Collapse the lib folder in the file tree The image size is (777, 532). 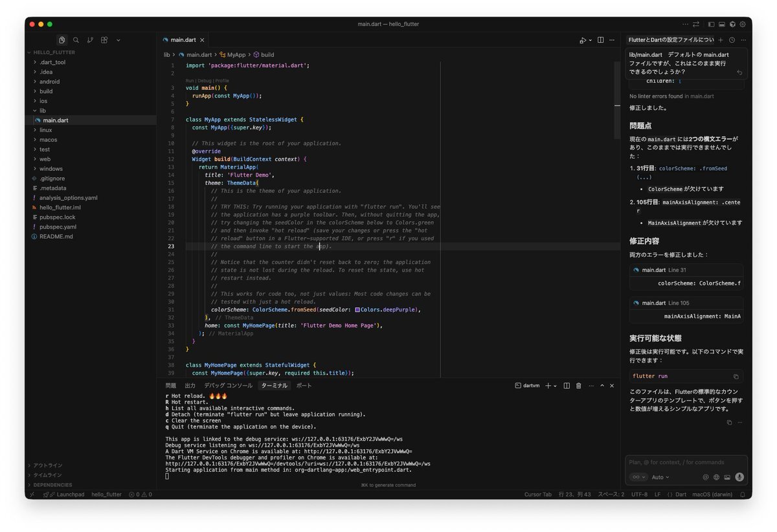click(43, 111)
